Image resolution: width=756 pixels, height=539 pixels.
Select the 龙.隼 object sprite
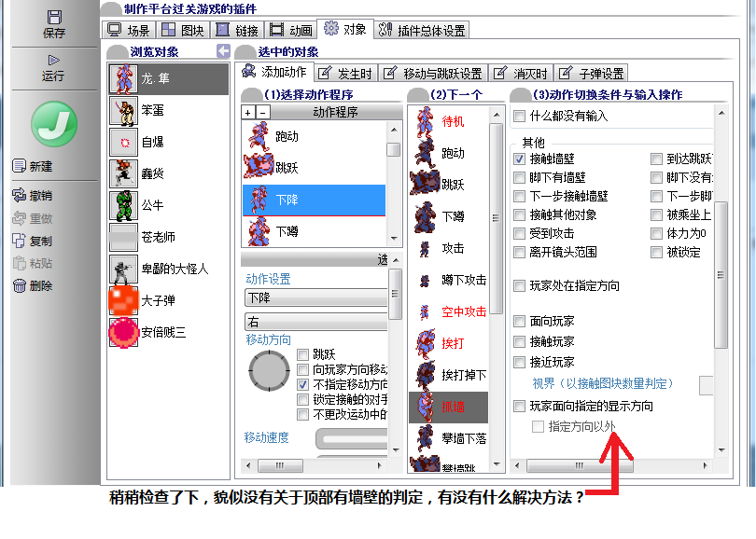[x=124, y=79]
